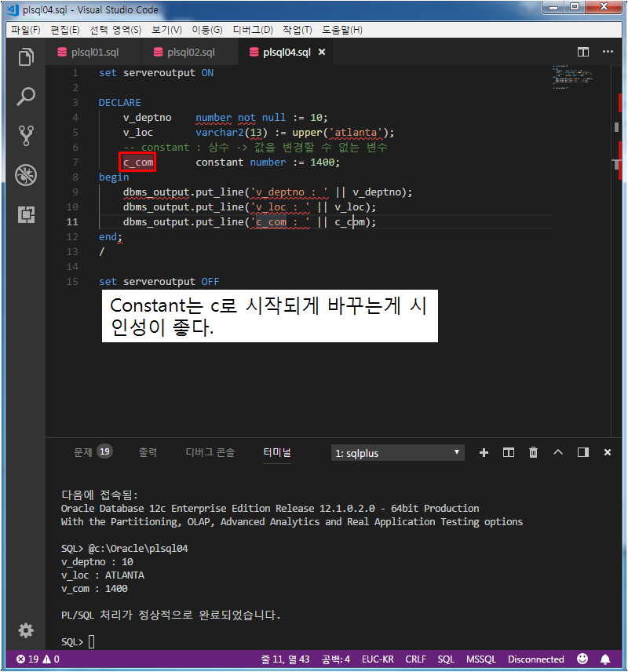
Task: Open the 선택 영역(S) menu
Action: (x=115, y=30)
